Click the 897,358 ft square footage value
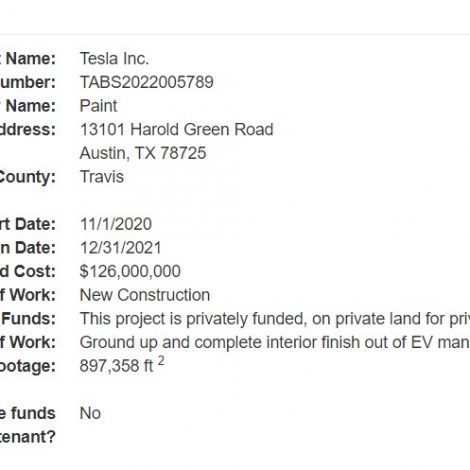Screen dimensions: 470x470 pyautogui.click(x=117, y=366)
